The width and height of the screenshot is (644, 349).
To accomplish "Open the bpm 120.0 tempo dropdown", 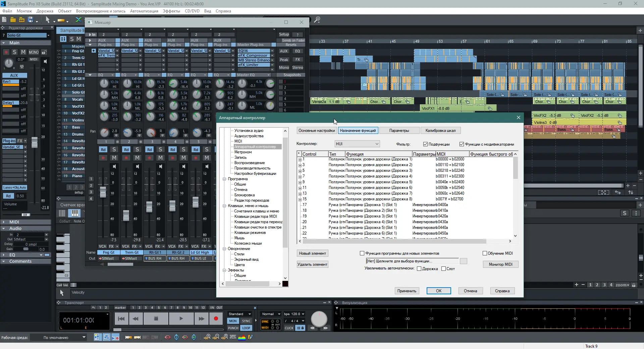I will pyautogui.click(x=294, y=314).
